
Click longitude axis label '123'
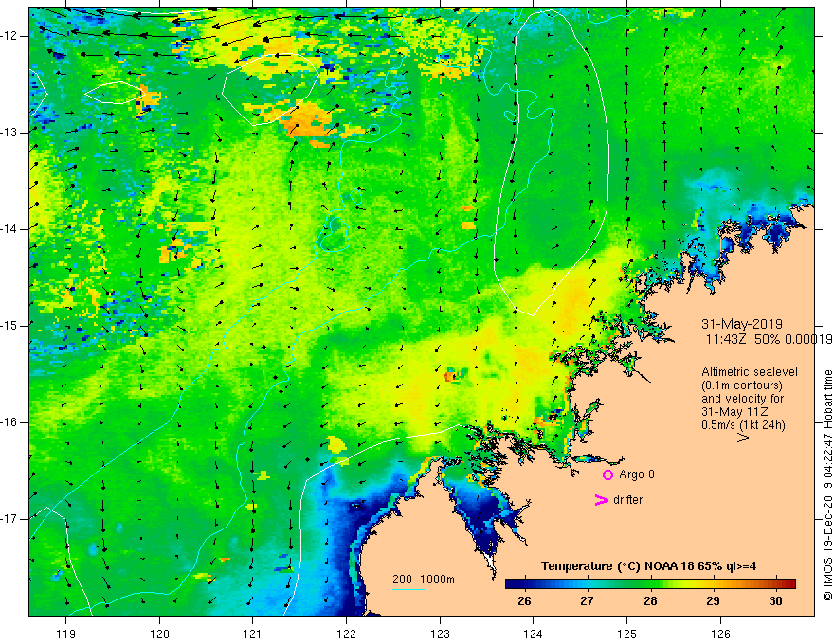(x=440, y=634)
